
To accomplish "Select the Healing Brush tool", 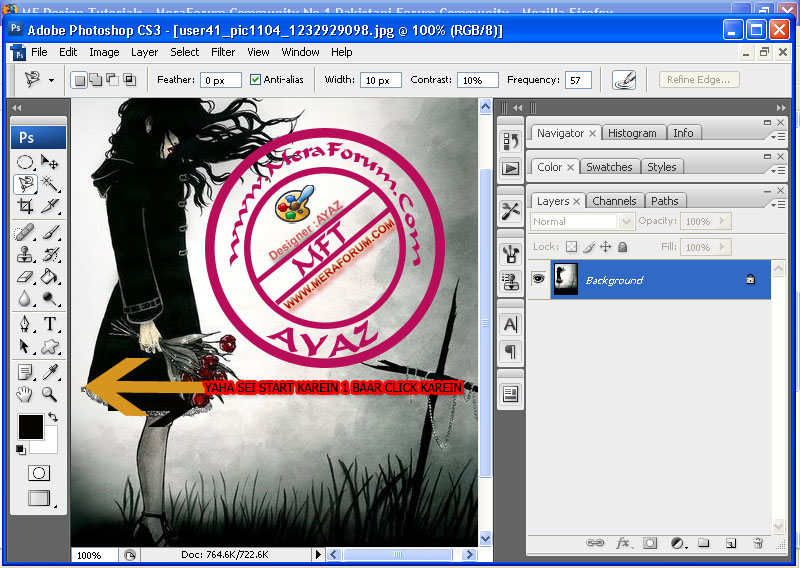I will (x=24, y=232).
